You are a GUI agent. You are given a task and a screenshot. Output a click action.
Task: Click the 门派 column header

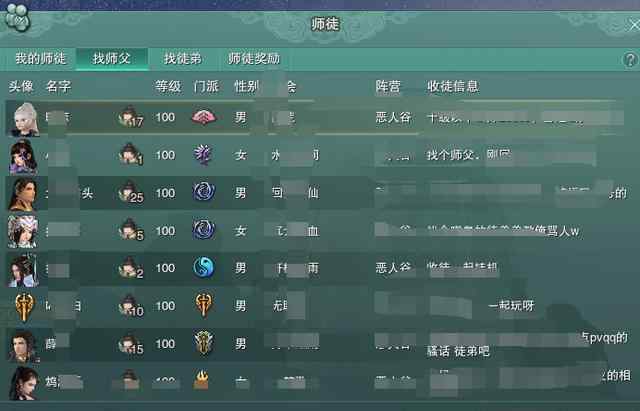(206, 87)
